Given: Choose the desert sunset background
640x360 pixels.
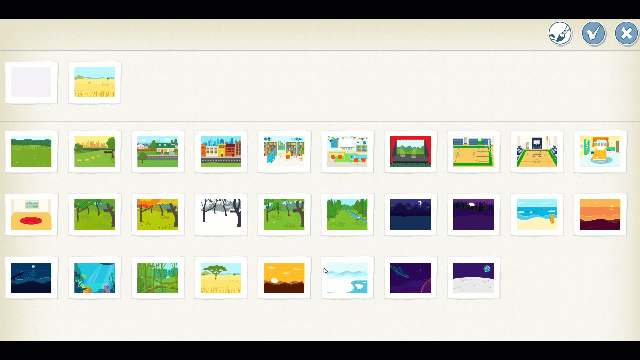Looking at the screenshot, I should pos(284,278).
